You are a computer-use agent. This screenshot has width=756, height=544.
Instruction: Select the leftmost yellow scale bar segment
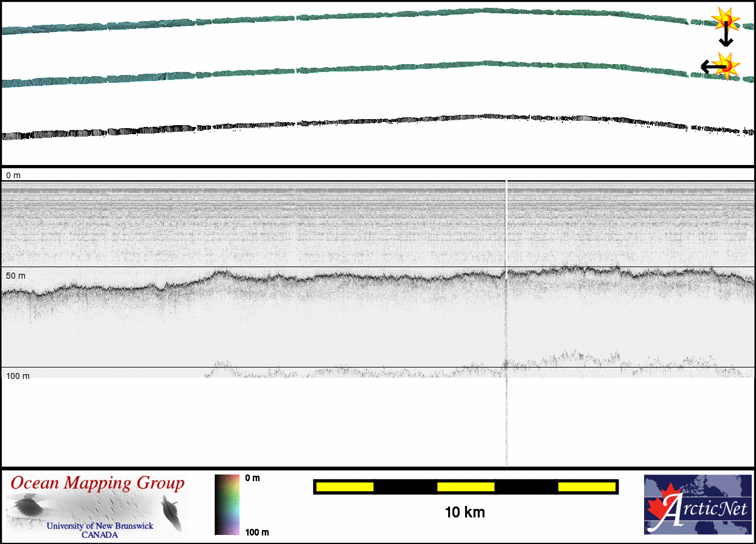[345, 487]
